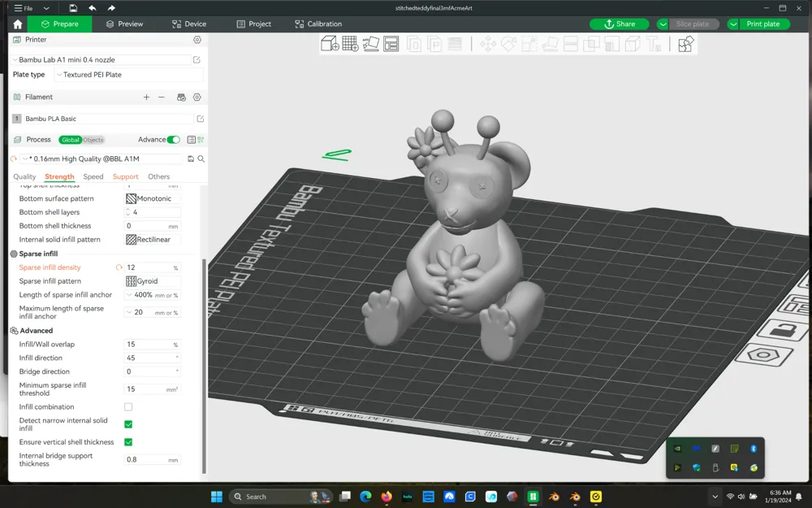Image resolution: width=812 pixels, height=508 pixels.
Task: Open the Assembly view puzzle icon
Action: [685, 44]
